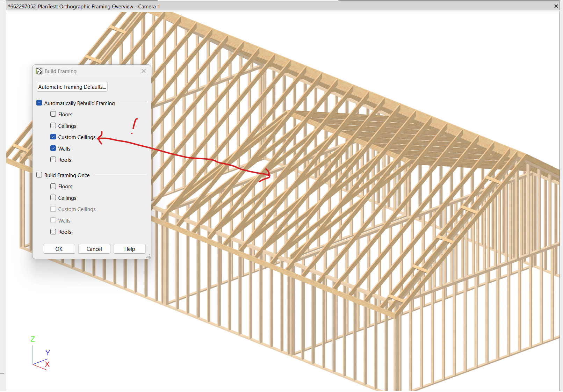Enable Ceilings under Automatically Rebuild Framing
This screenshot has width=563, height=392.
53,126
